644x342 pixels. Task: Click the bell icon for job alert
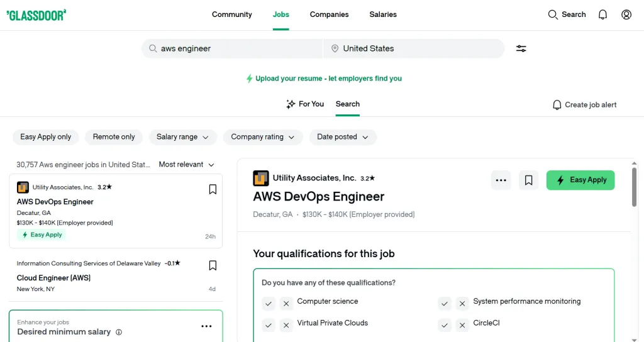click(x=557, y=105)
